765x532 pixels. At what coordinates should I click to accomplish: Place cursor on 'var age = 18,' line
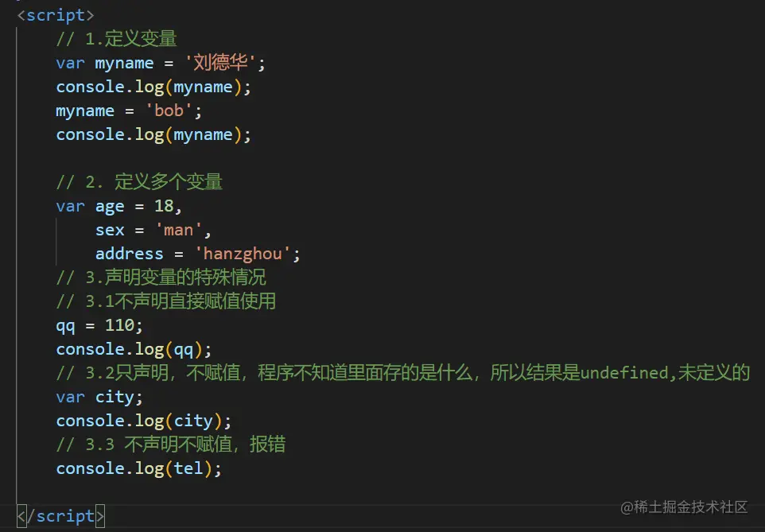[119, 206]
